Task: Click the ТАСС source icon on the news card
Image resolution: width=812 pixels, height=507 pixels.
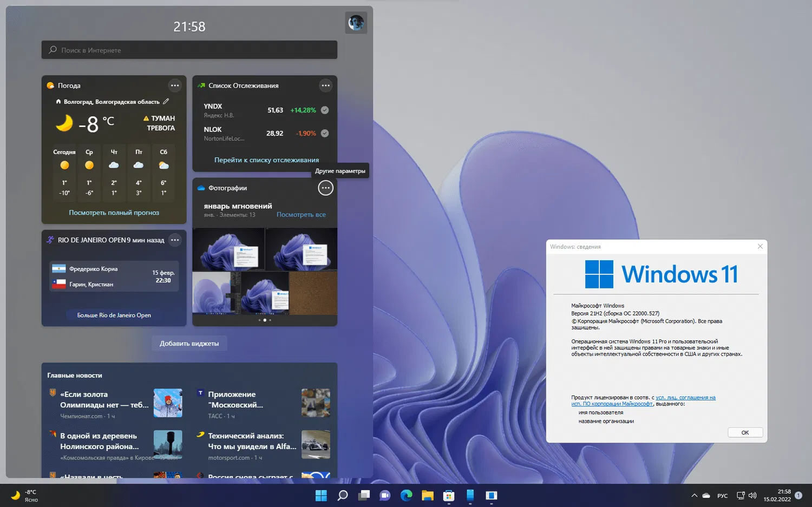Action: (x=200, y=393)
